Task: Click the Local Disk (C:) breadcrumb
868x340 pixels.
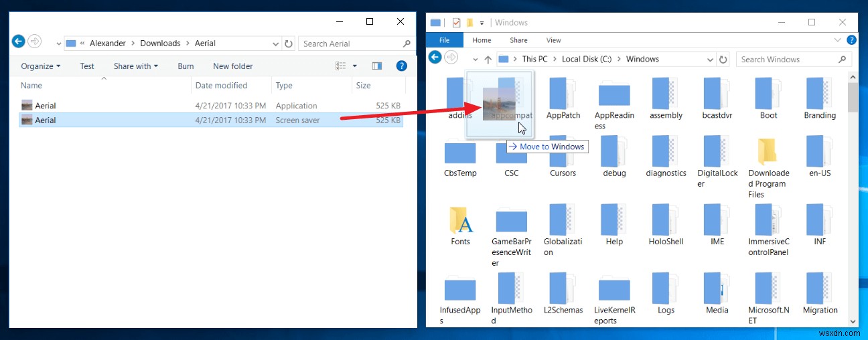Action: point(587,59)
